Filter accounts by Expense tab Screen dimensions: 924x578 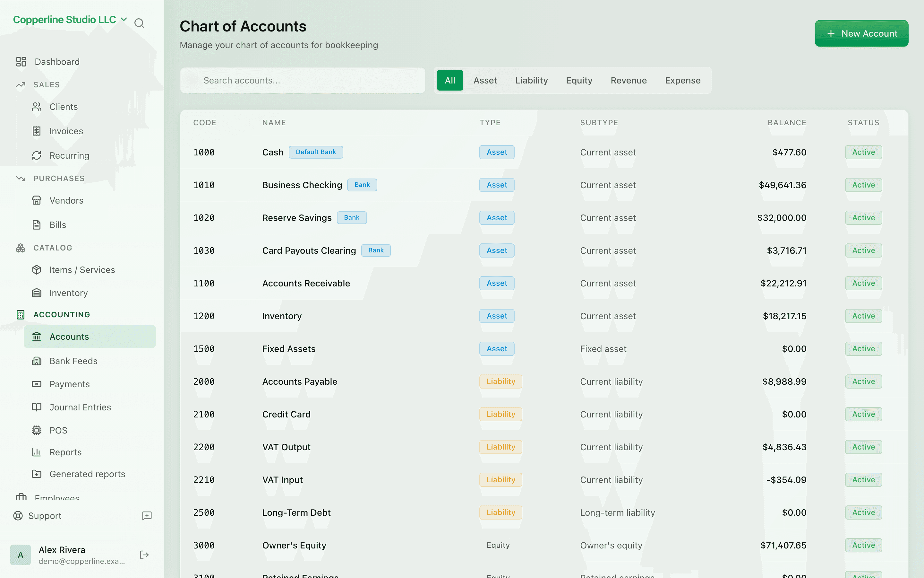pos(683,80)
